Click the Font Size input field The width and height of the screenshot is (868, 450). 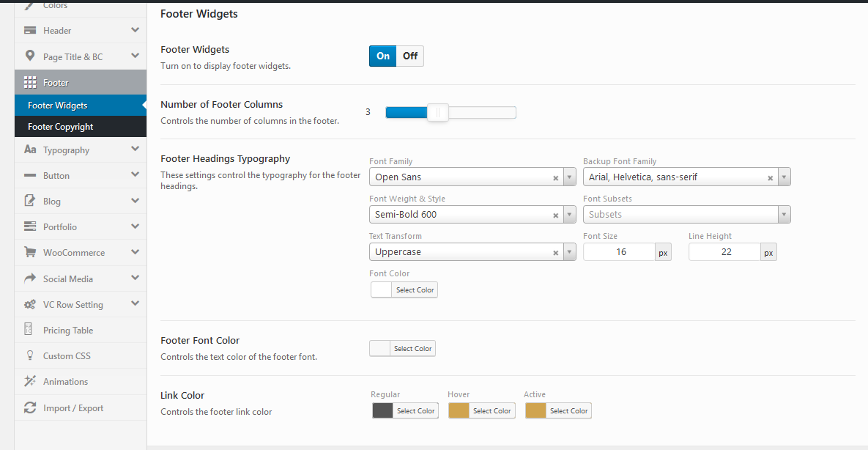tap(619, 252)
